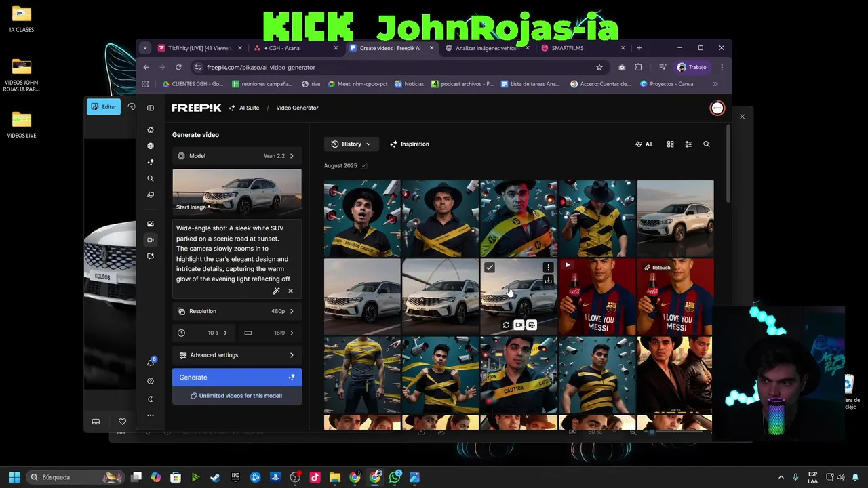Toggle the Freepik sidebar collapse icon
The height and width of the screenshot is (488, 868).
click(x=151, y=108)
